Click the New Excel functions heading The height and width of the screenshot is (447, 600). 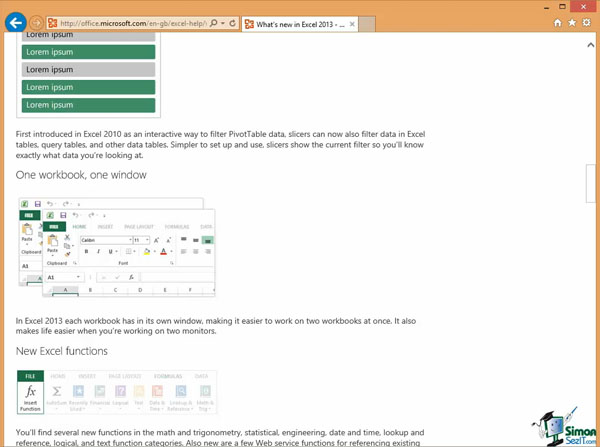click(62, 351)
